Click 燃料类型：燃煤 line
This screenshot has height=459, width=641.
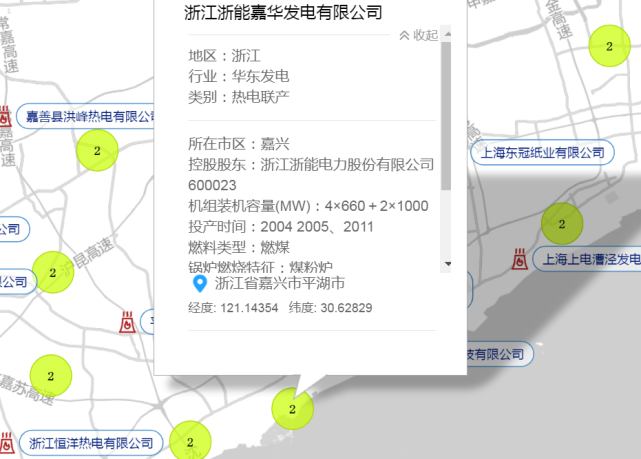(239, 247)
